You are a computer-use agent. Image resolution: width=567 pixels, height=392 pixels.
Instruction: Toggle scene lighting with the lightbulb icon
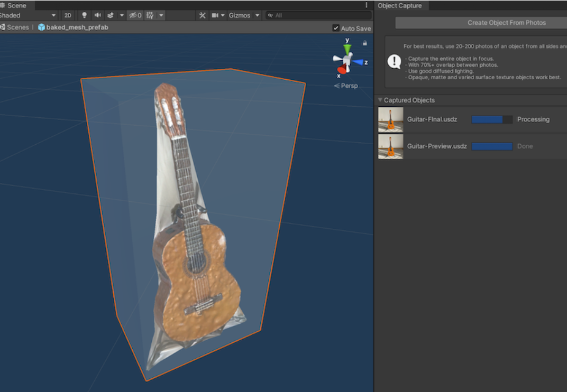pos(84,15)
